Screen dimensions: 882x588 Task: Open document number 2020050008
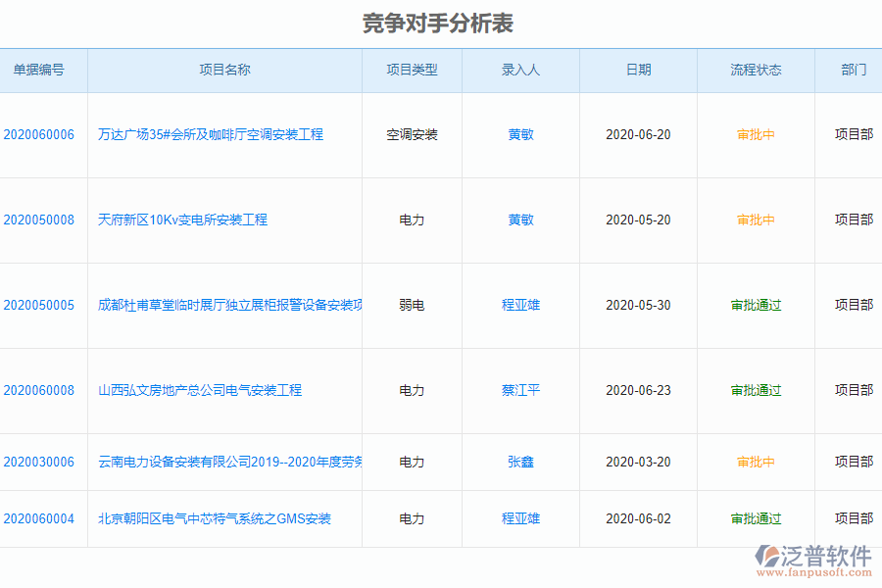(x=43, y=220)
